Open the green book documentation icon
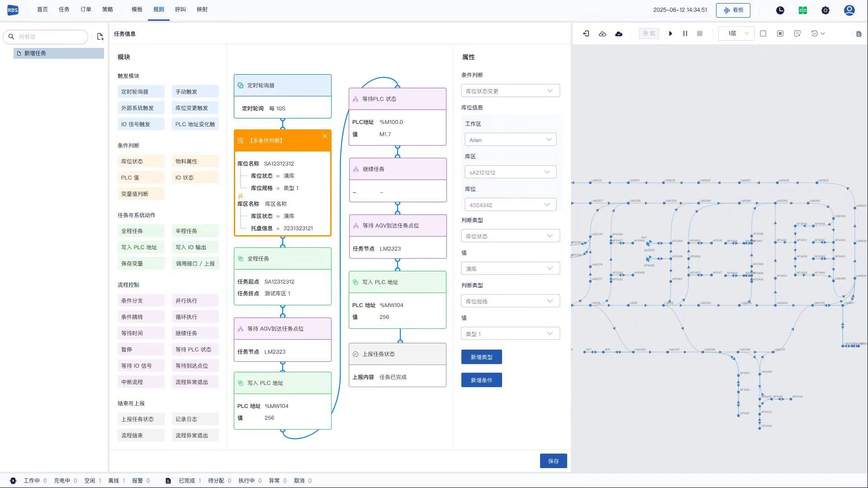 [802, 10]
